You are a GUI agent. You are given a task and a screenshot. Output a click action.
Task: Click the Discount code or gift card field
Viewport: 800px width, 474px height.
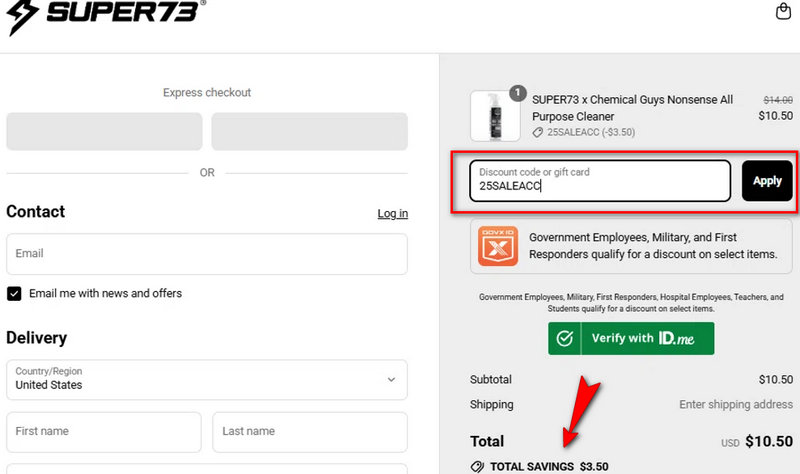pos(600,180)
